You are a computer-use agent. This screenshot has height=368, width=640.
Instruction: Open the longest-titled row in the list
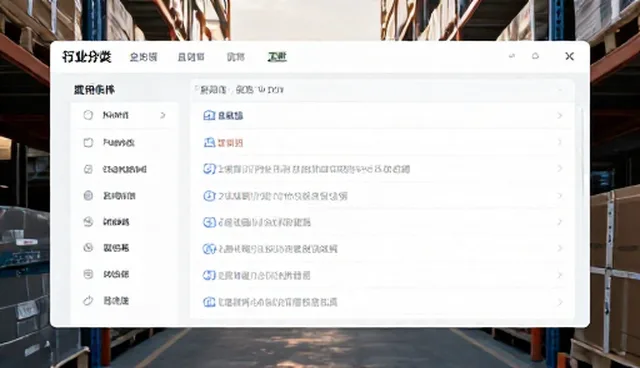pos(383,169)
